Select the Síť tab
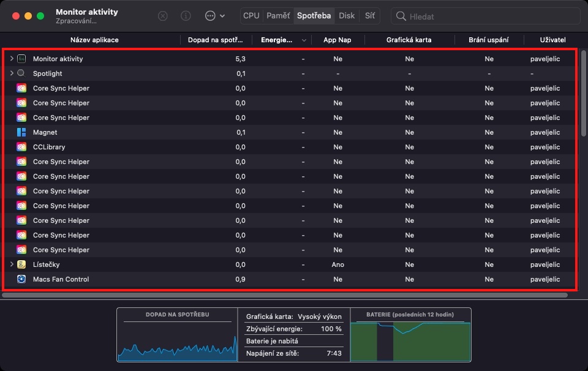The width and height of the screenshot is (588, 371). click(370, 16)
